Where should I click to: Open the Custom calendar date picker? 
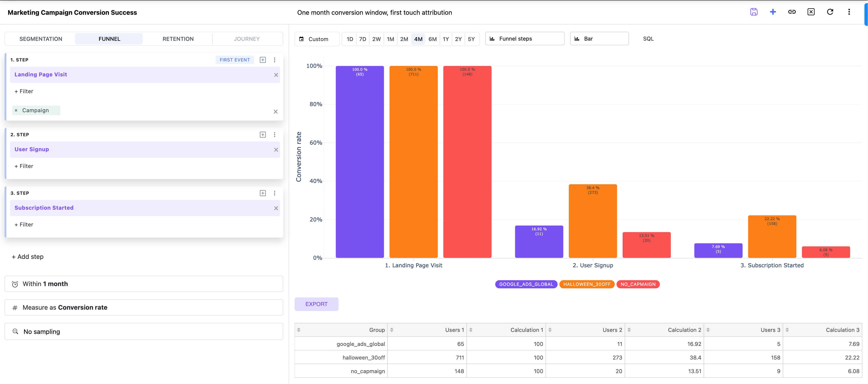coord(317,39)
